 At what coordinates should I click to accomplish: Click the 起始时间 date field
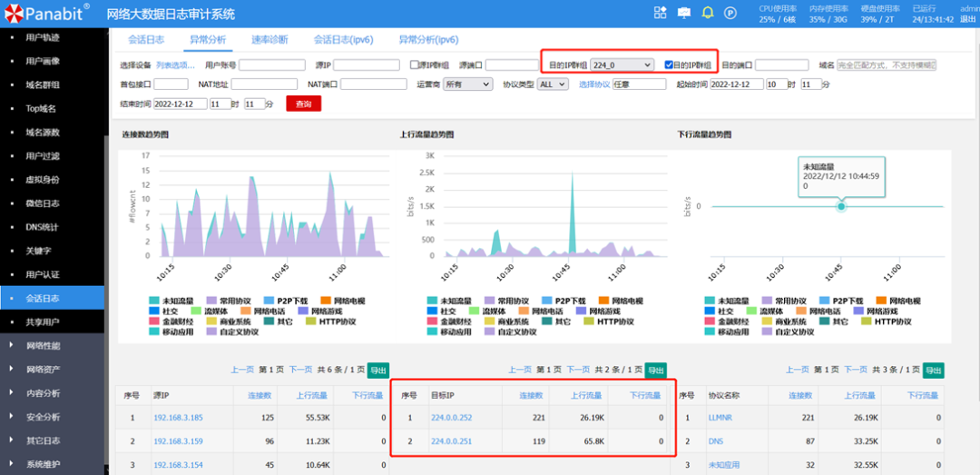(737, 84)
